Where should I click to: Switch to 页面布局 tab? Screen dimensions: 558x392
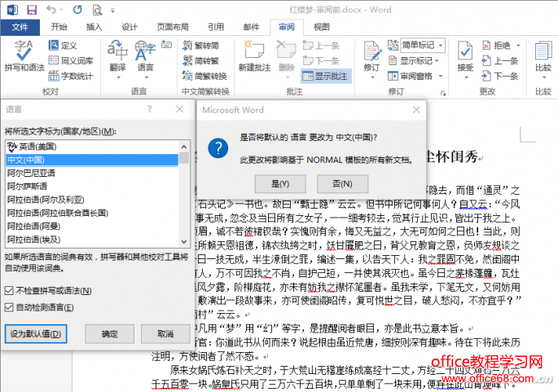[173, 27]
